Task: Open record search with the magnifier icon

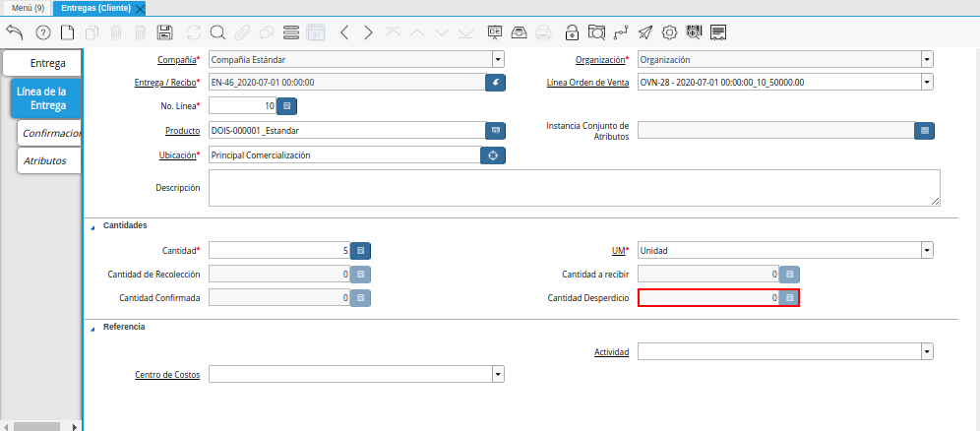Action: pyautogui.click(x=217, y=32)
